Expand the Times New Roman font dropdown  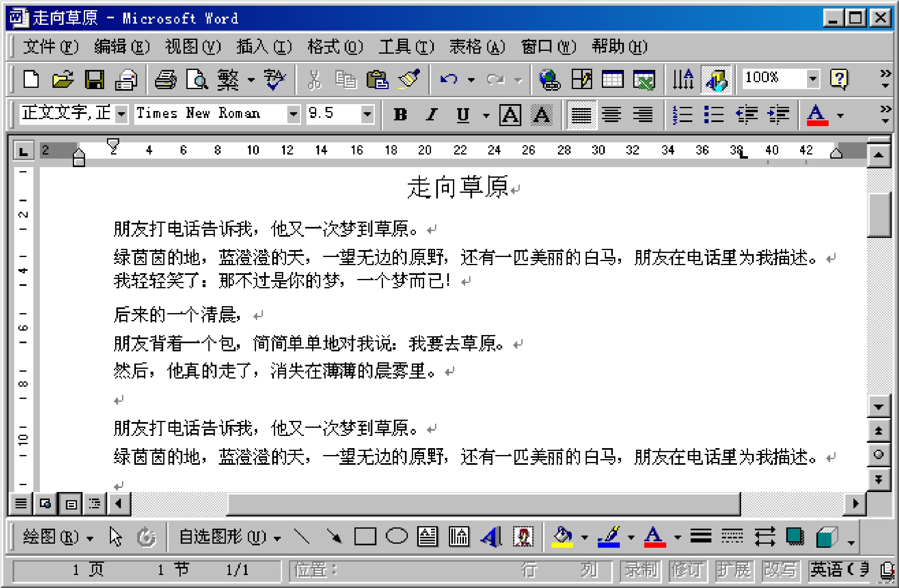click(x=293, y=114)
